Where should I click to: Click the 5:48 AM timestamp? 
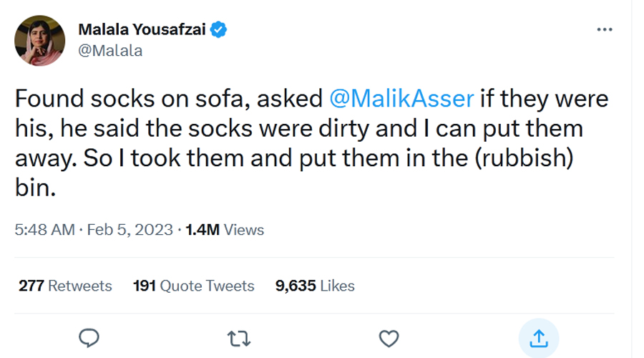44,230
